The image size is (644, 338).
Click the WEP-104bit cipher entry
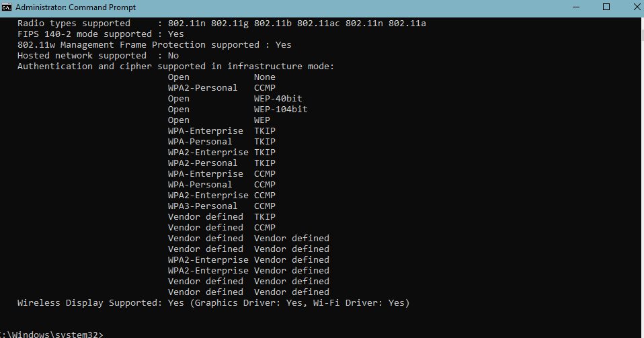(280, 110)
